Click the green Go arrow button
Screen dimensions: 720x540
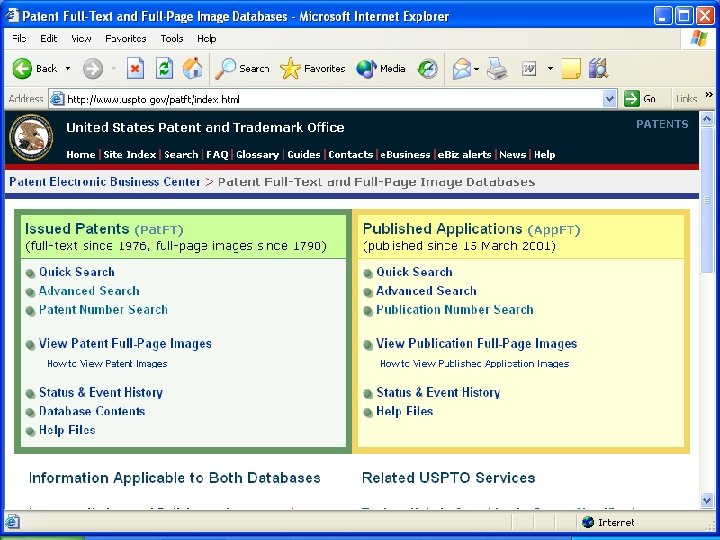631,99
